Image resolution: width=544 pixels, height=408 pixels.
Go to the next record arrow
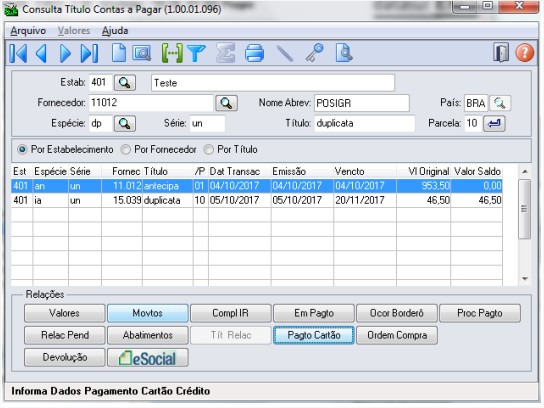(x=65, y=53)
